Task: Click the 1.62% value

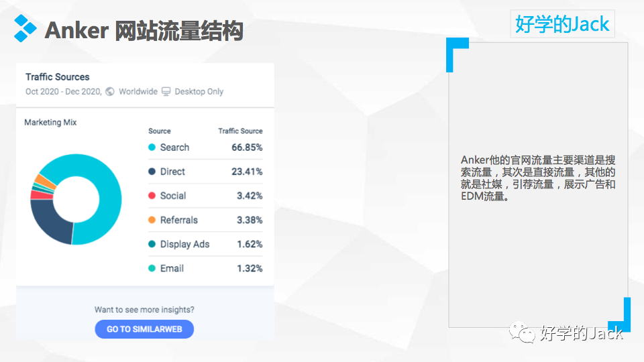Action: (250, 244)
